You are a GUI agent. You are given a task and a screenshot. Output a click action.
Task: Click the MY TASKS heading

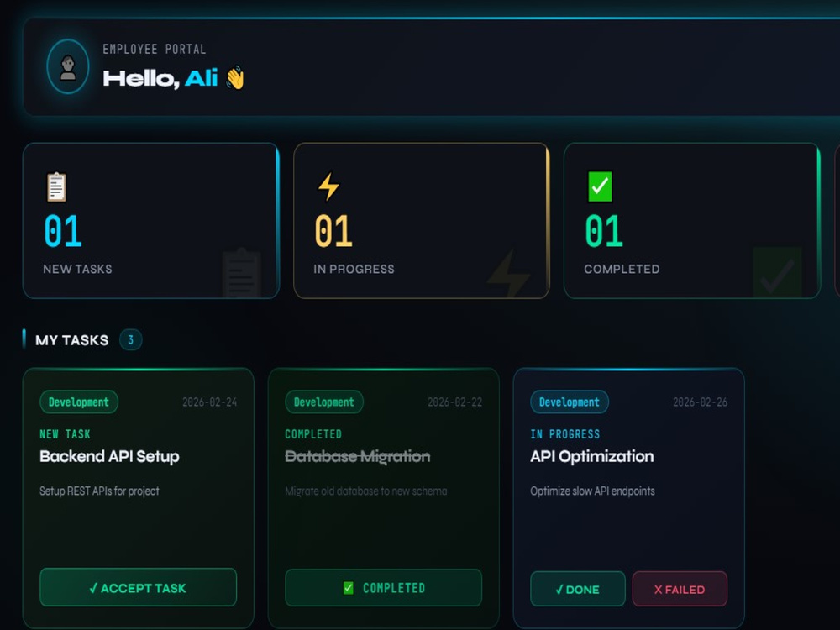coord(71,340)
